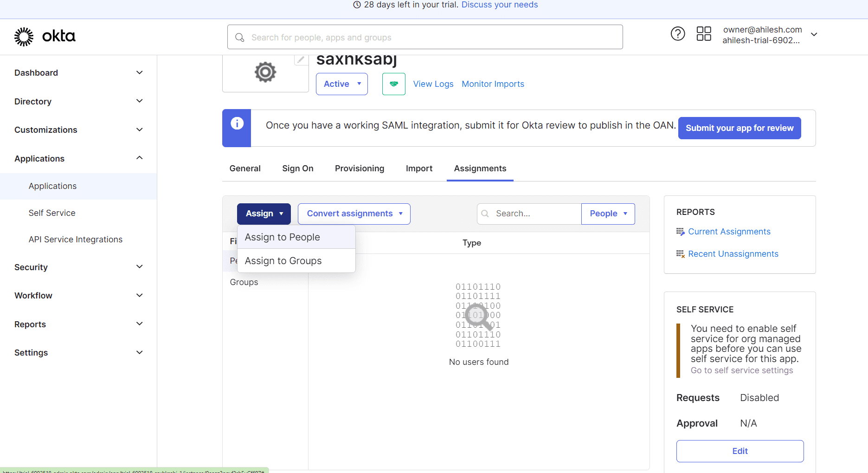
Task: Click the Monitor Imports link
Action: (x=493, y=84)
